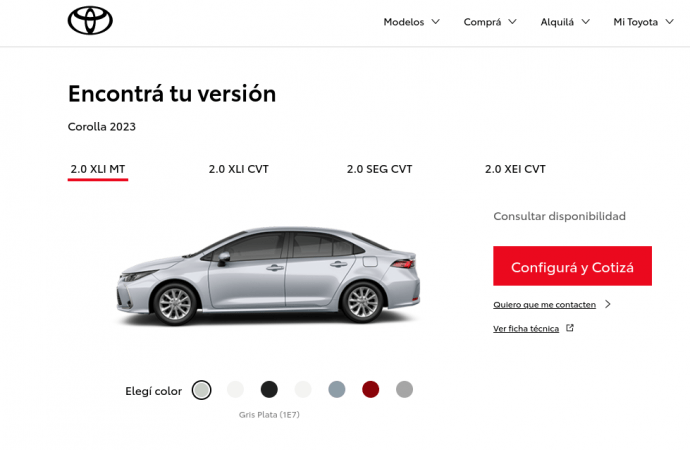Expand the chevron beside Comprá

(512, 22)
